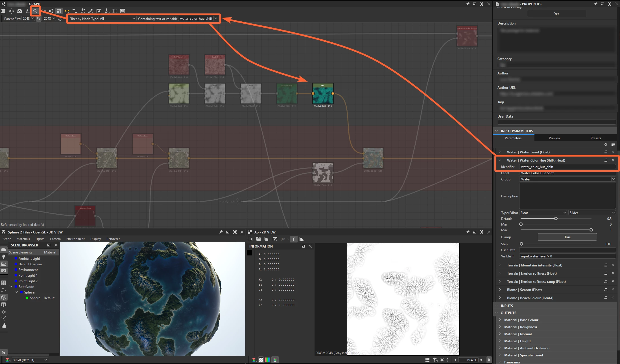Click the Visible If input field
The image size is (620, 364).
pos(567,256)
